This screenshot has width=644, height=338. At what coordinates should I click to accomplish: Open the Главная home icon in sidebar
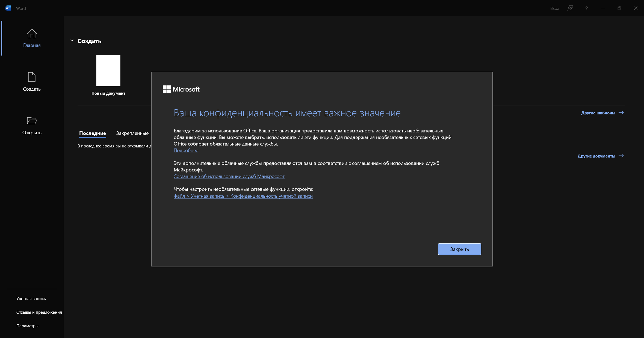tap(32, 34)
